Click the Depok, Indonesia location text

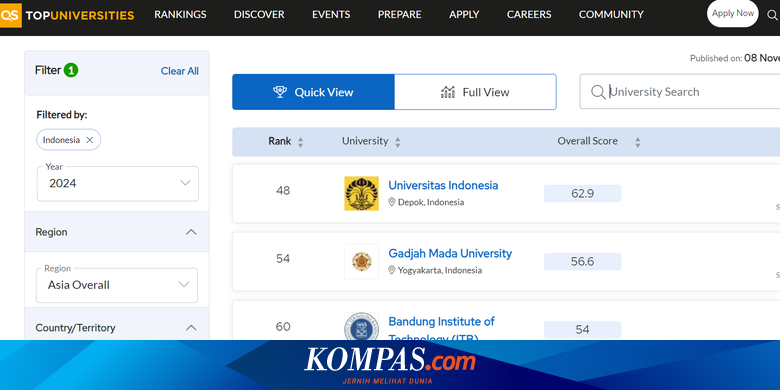431,202
